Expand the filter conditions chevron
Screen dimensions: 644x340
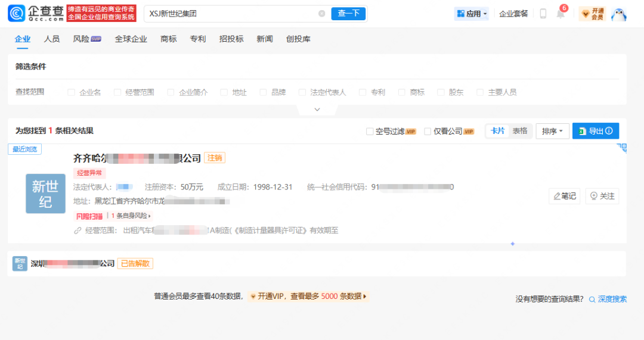(x=317, y=110)
